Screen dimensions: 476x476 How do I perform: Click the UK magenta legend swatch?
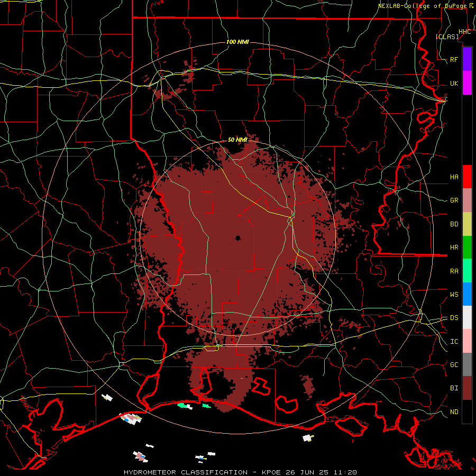click(467, 83)
